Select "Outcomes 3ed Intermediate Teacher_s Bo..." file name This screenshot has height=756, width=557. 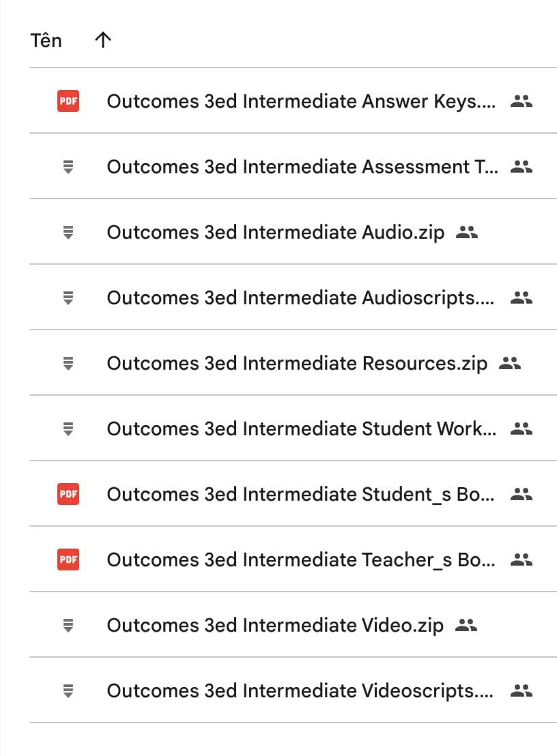coord(301,560)
